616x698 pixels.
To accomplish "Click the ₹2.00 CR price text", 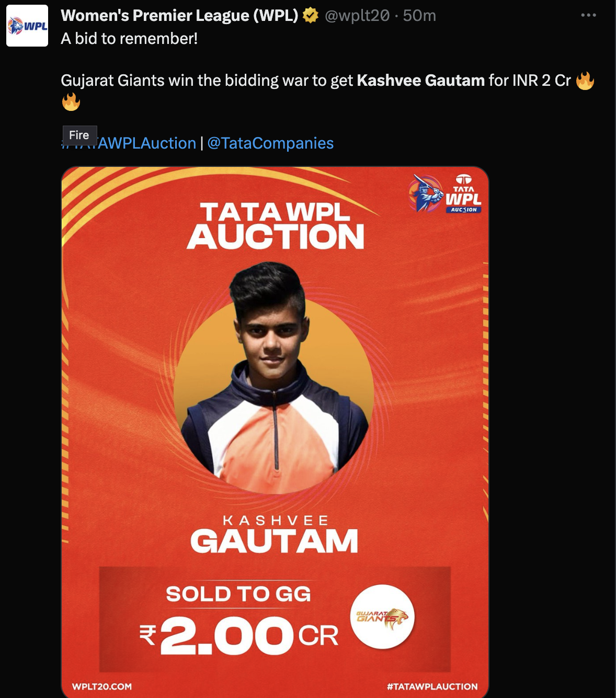I will pos(238,635).
